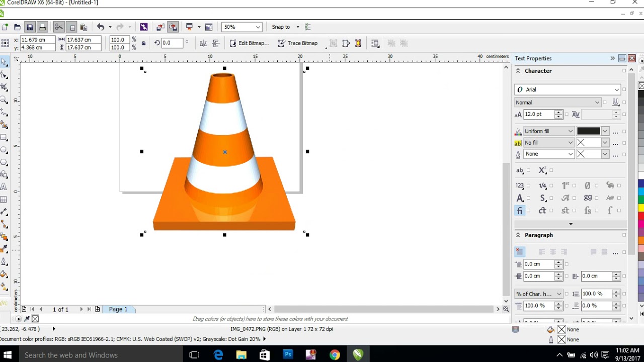Tick the checkbox next to the X² icon
Image resolution: width=644 pixels, height=362 pixels.
click(x=551, y=170)
